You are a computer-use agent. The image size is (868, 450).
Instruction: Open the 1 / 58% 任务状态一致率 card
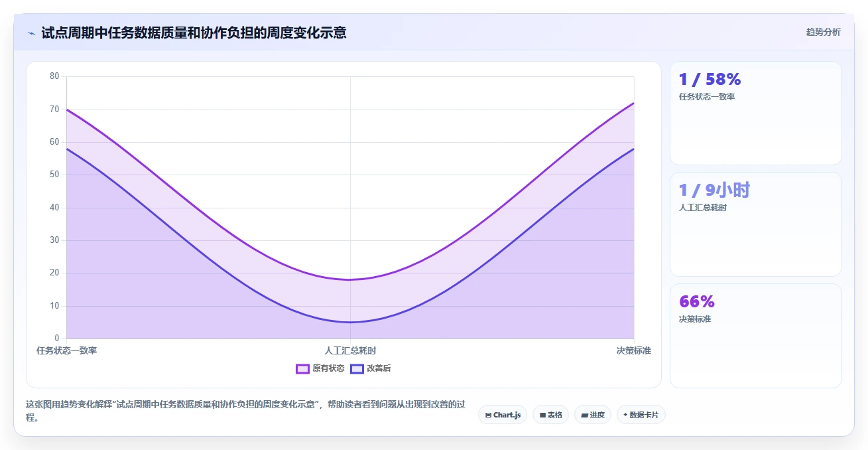click(755, 113)
